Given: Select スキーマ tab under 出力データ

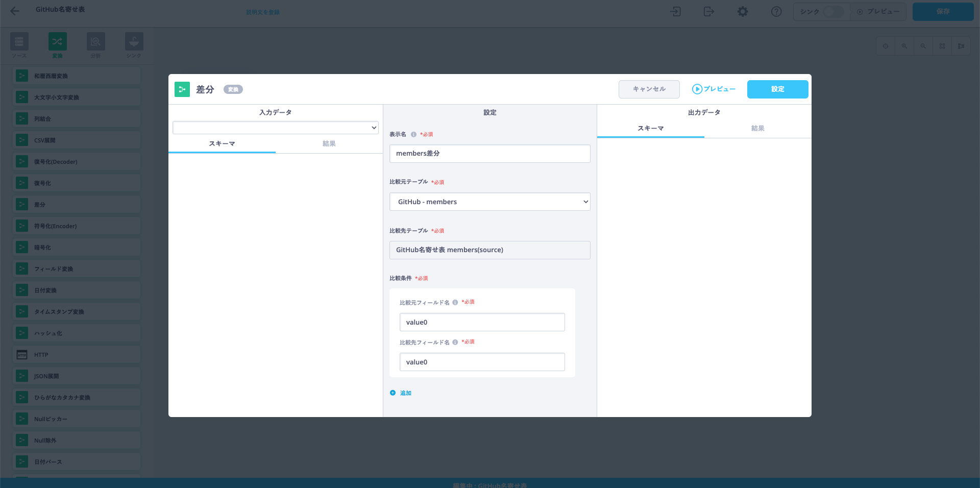Looking at the screenshot, I should click(x=650, y=129).
